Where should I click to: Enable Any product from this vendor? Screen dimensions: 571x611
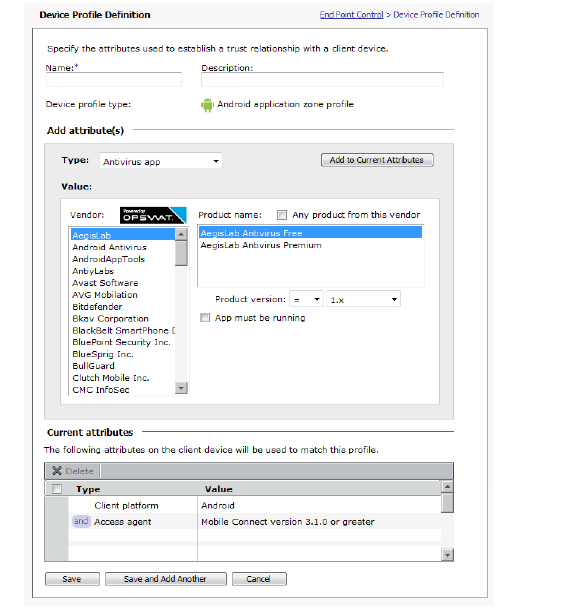coord(281,215)
